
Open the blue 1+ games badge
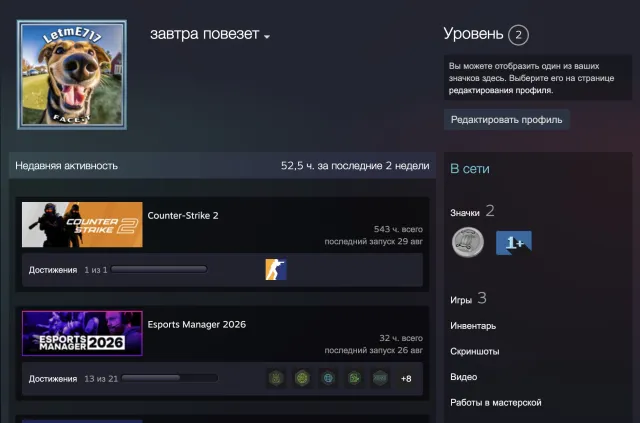click(514, 243)
